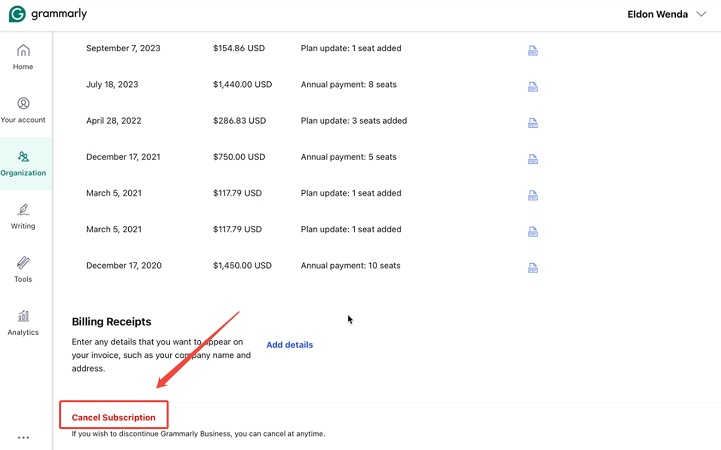
Task: Download invoice for first March 5, 2021 row
Action: (x=533, y=196)
